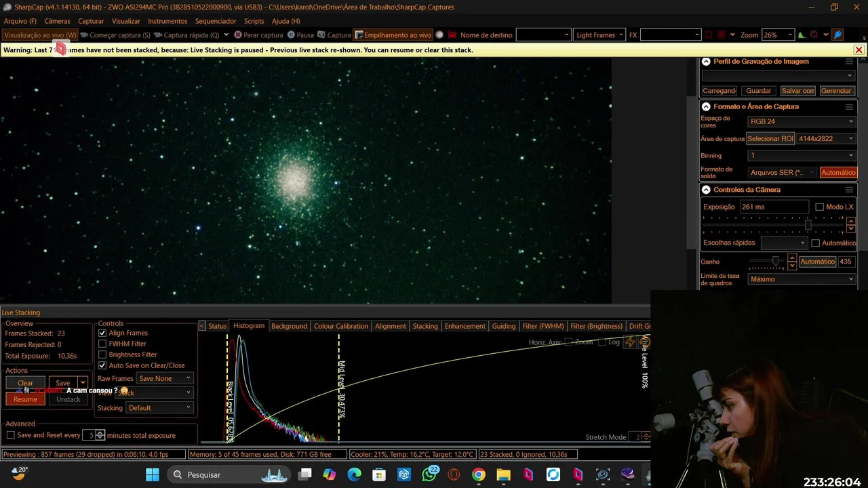The height and width of the screenshot is (488, 868).
Task: Open the Limite de taxa de quadros dropdown
Action: click(802, 279)
